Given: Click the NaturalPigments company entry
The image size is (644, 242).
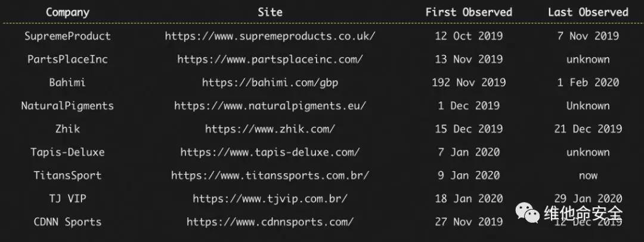Looking at the screenshot, I should (67, 106).
